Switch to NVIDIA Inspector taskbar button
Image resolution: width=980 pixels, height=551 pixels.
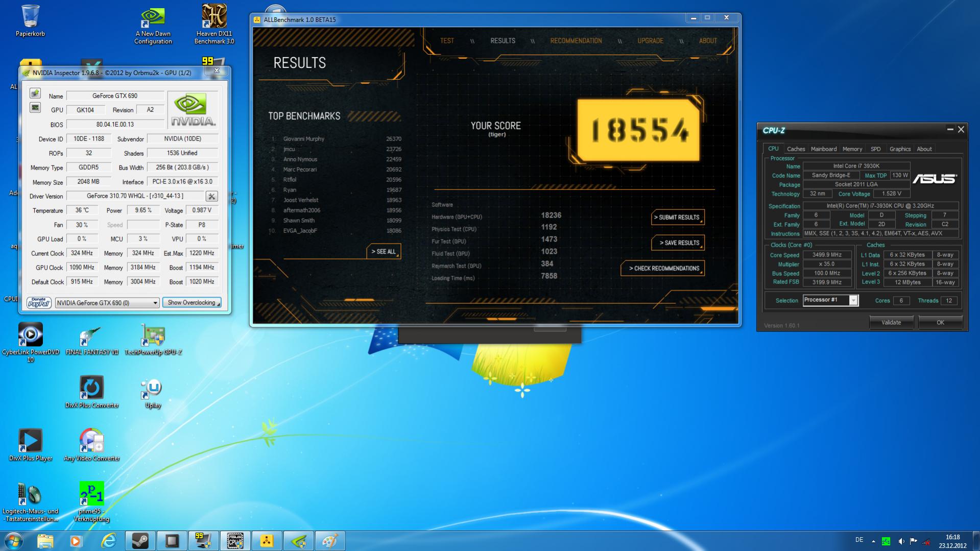pyautogui.click(x=298, y=541)
